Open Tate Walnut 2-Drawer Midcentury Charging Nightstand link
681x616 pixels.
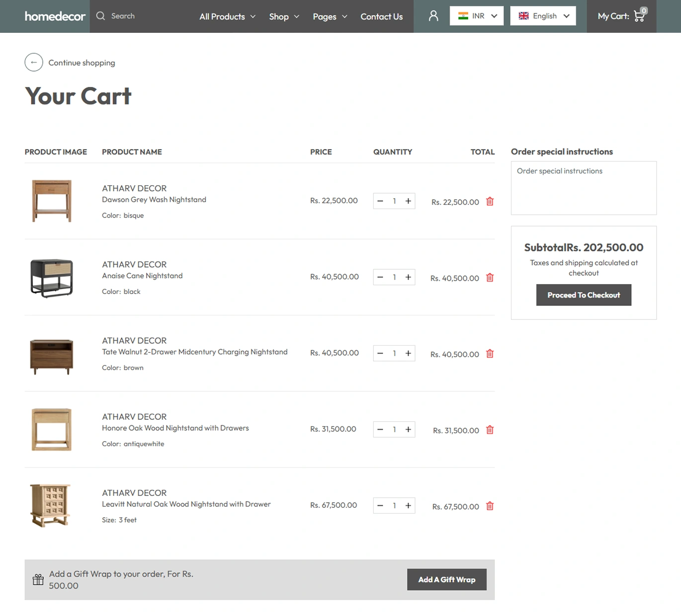[x=195, y=352]
